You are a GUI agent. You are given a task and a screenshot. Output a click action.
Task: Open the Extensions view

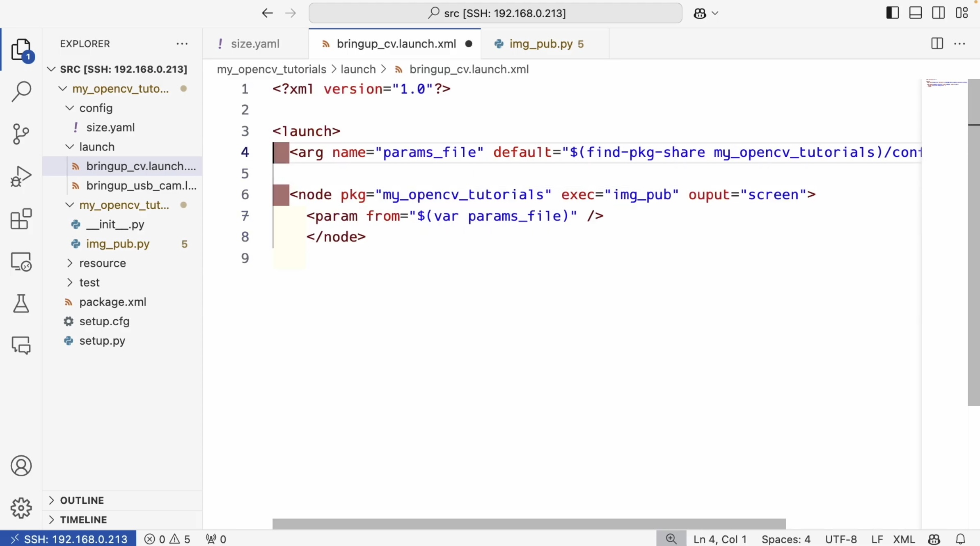point(21,219)
